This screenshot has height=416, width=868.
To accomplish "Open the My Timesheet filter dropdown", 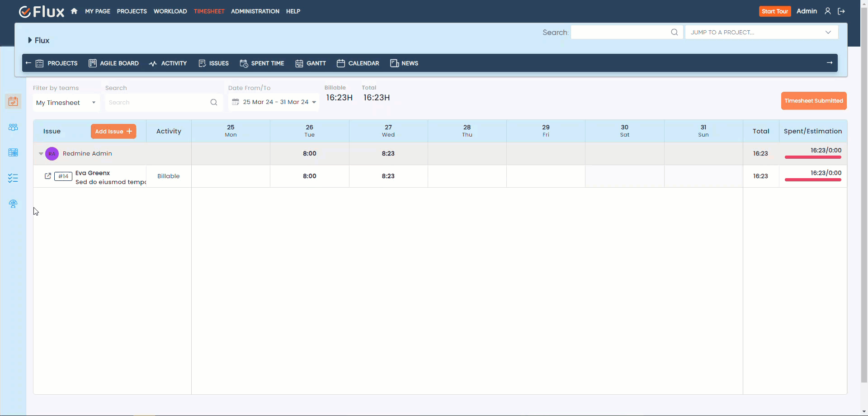I will (66, 103).
